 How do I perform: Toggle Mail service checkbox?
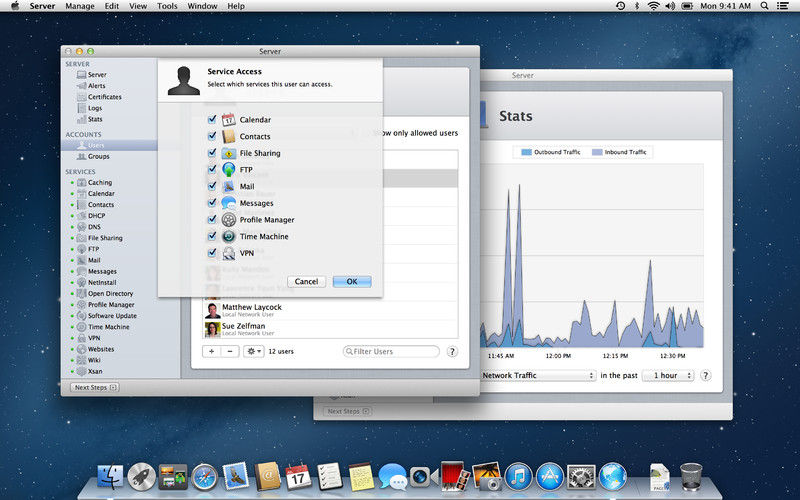click(212, 186)
